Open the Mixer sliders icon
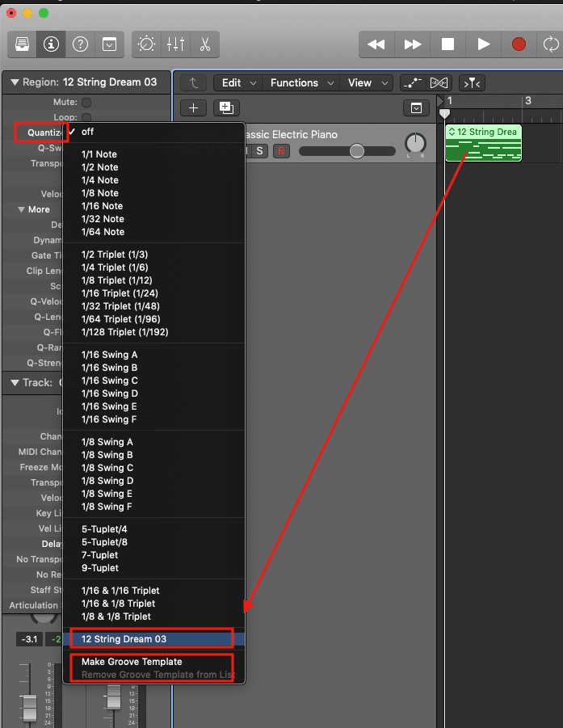 tap(175, 44)
